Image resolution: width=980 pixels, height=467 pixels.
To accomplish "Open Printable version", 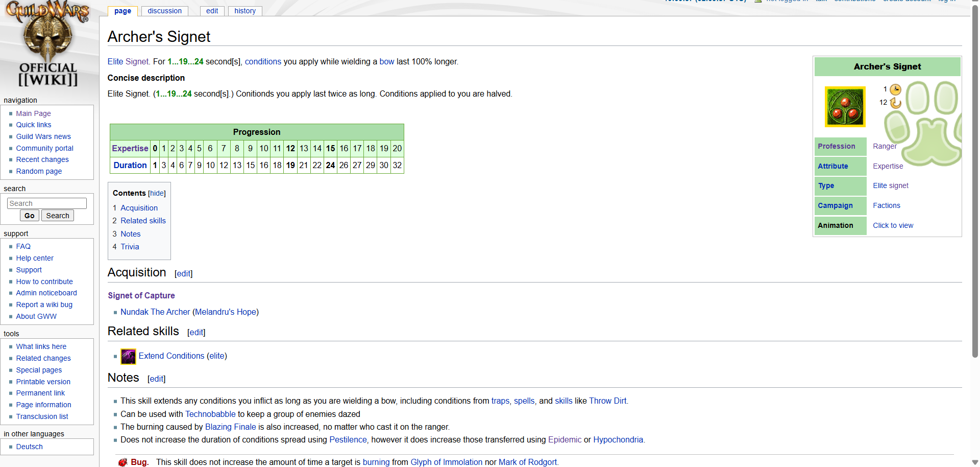I will 43,382.
